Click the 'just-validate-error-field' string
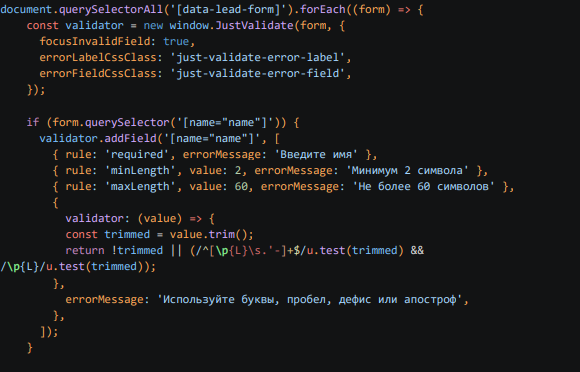This screenshot has height=372, width=580. coord(257,73)
